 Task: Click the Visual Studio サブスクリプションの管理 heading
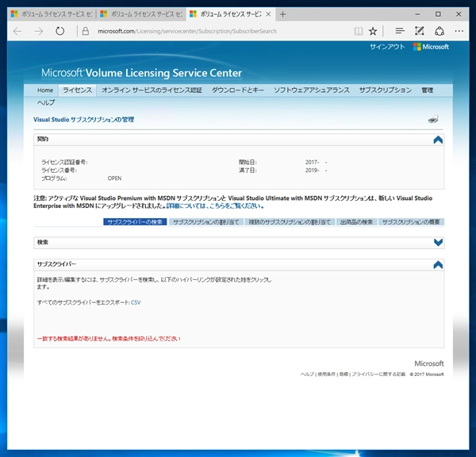coord(84,120)
